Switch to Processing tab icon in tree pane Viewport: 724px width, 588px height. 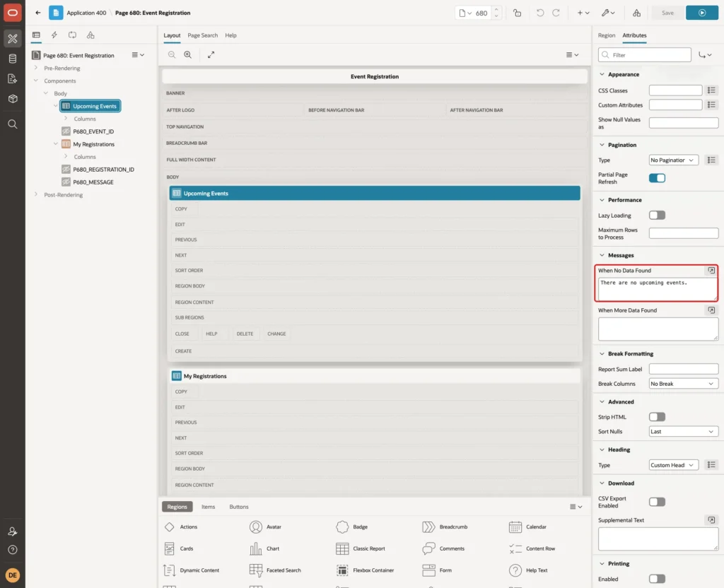[x=73, y=35]
